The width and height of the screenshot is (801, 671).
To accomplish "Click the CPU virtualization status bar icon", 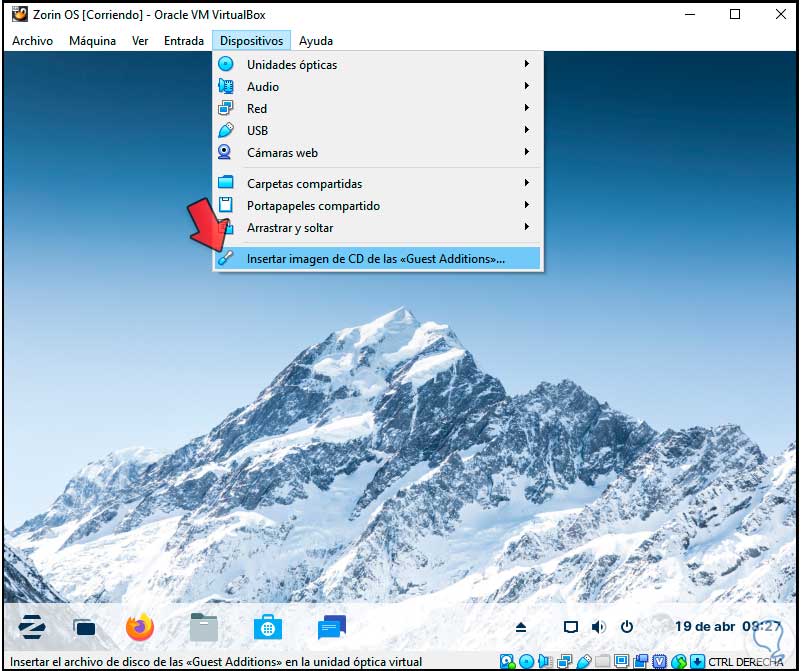I will point(659,662).
